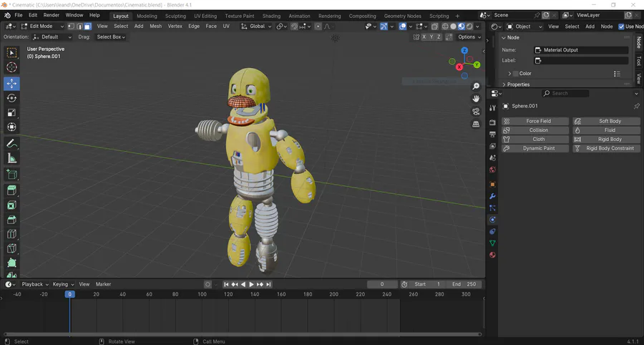This screenshot has width=644, height=345.
Task: Click the zoom magnifier viewport gizmo
Action: (476, 86)
